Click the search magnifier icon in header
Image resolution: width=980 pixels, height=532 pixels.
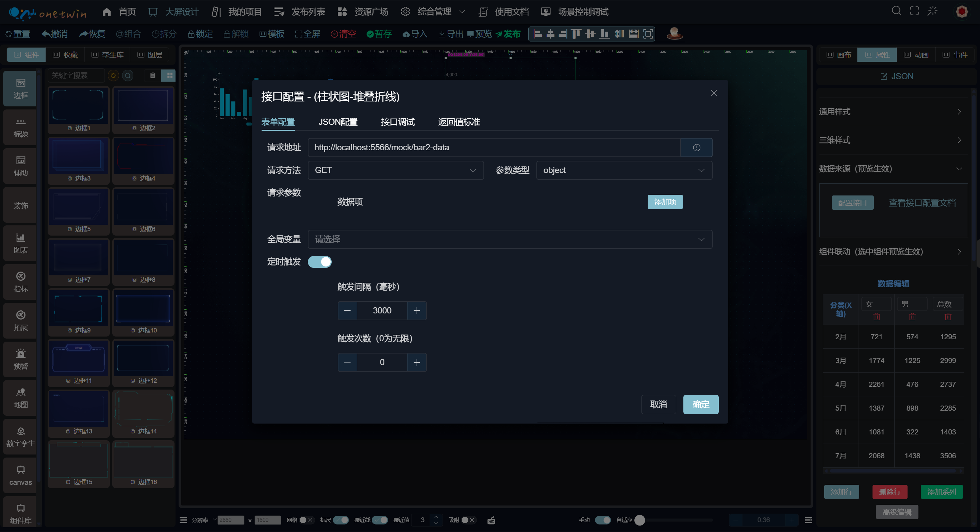pos(896,11)
